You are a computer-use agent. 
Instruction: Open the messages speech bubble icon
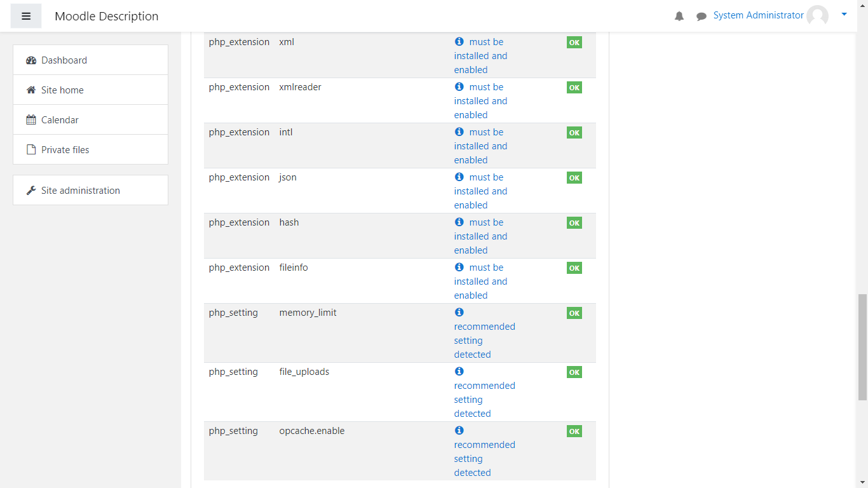pyautogui.click(x=701, y=17)
